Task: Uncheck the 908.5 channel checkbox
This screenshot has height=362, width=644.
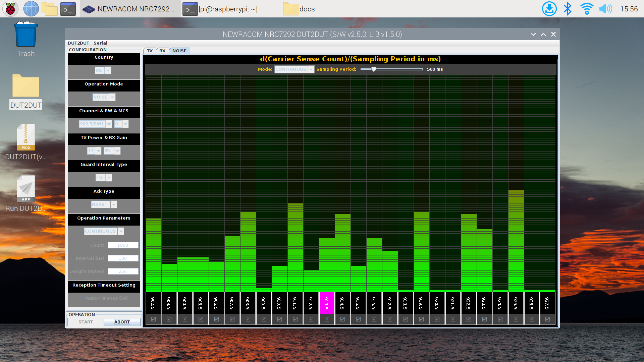Action: [248, 319]
